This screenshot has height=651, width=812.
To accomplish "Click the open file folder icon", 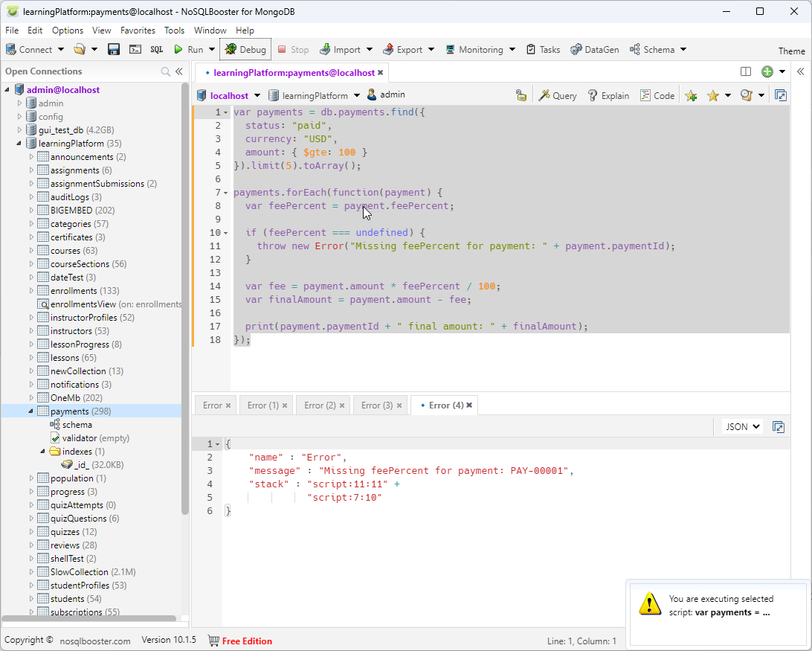I will (x=80, y=50).
